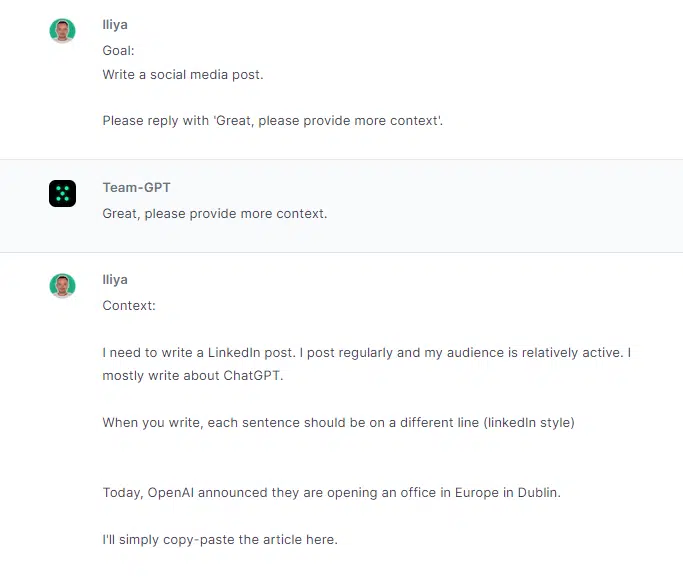Click the Team-GPT sender name
Image resolution: width=683 pixels, height=577 pixels.
point(136,187)
